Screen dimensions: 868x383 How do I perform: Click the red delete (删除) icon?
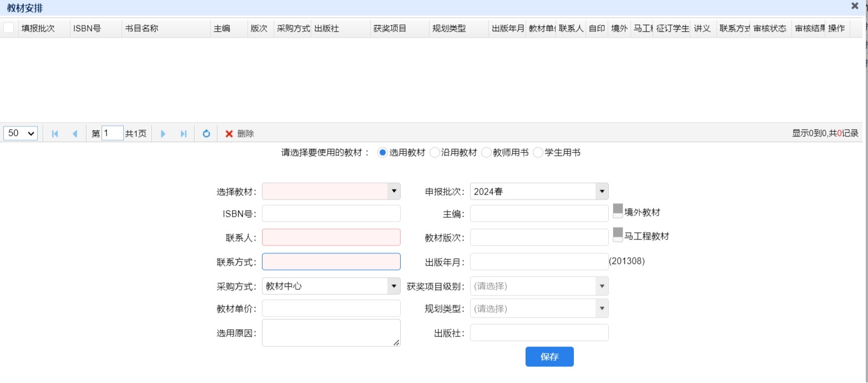(x=229, y=134)
